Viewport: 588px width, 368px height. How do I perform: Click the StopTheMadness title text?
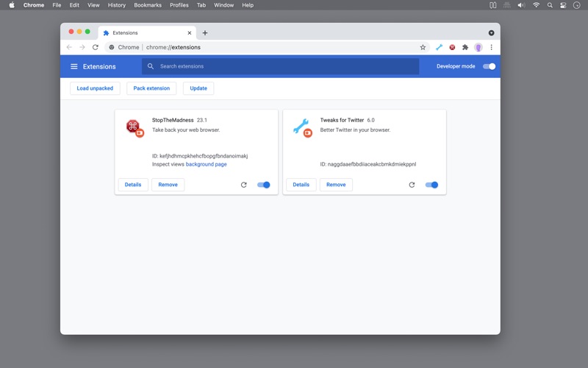(x=173, y=120)
